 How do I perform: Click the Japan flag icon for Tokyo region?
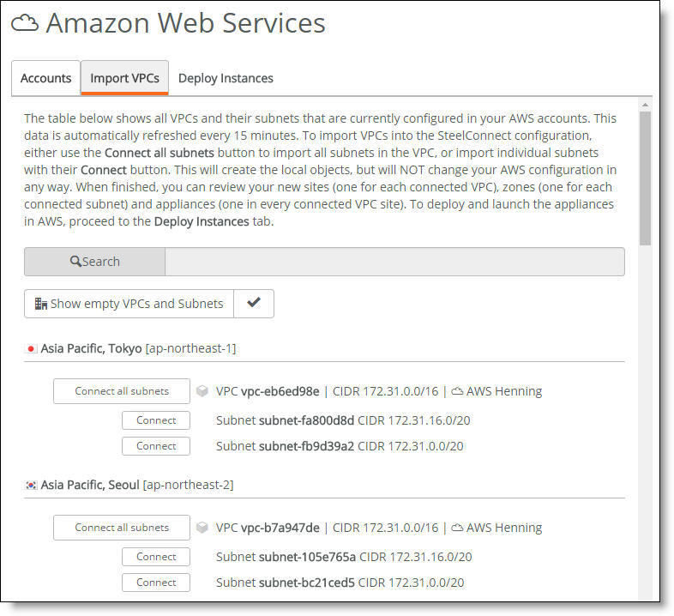pyautogui.click(x=31, y=348)
